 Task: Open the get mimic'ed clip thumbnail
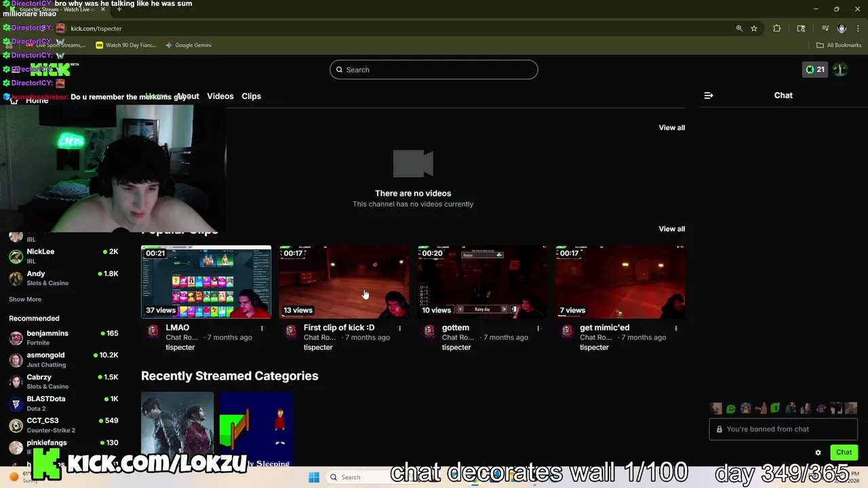620,282
